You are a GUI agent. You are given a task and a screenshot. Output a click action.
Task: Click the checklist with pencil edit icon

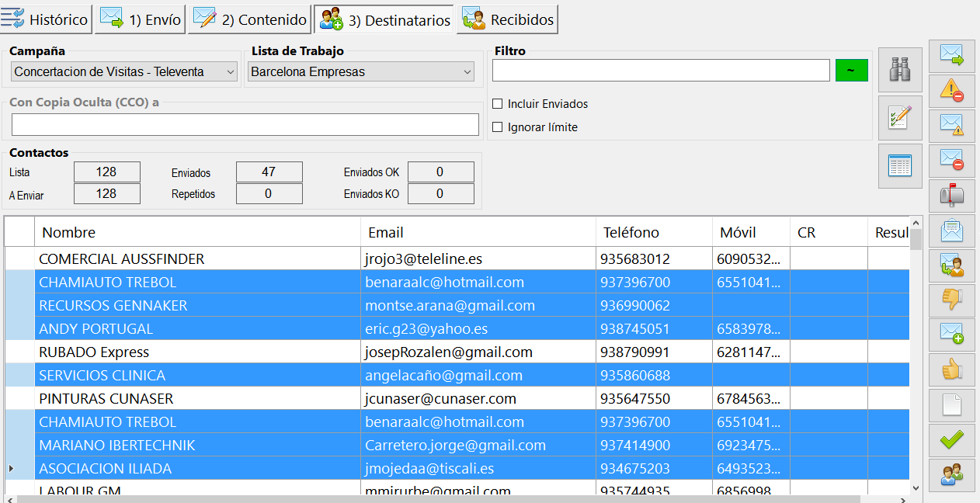click(x=900, y=118)
